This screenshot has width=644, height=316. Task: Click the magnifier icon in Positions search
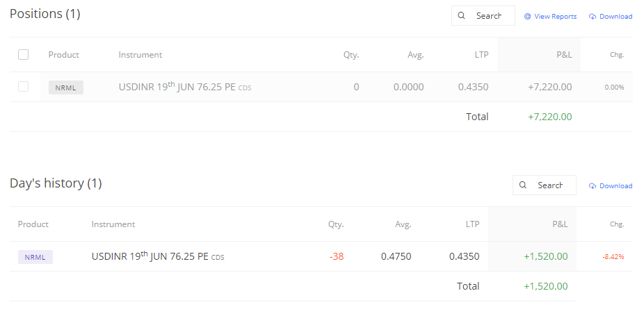462,16
